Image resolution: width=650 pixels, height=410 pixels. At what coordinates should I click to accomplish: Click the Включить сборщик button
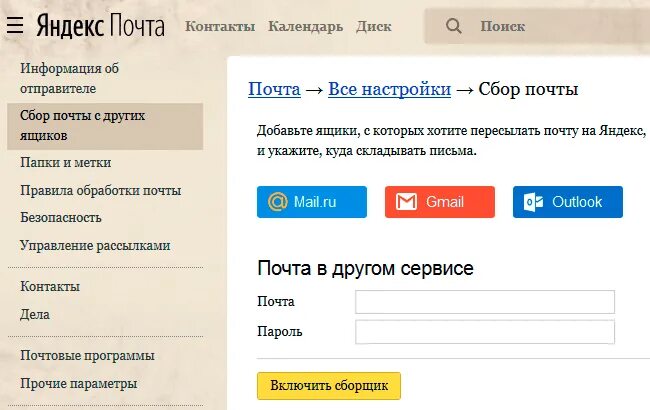click(x=329, y=386)
